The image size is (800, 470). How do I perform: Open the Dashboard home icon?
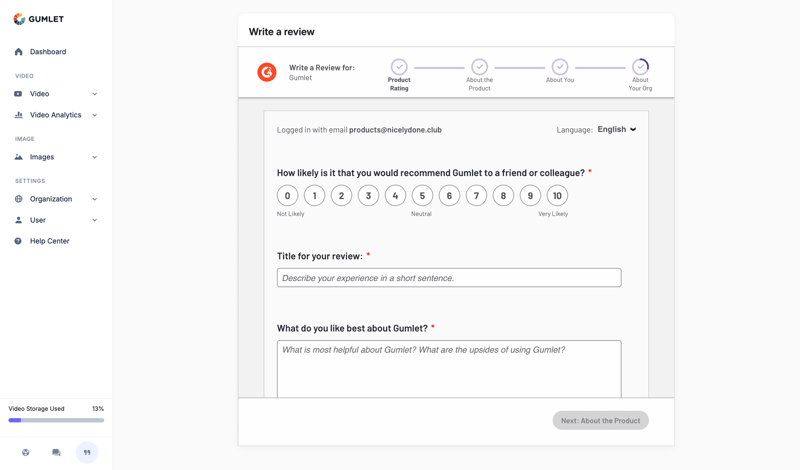(19, 52)
